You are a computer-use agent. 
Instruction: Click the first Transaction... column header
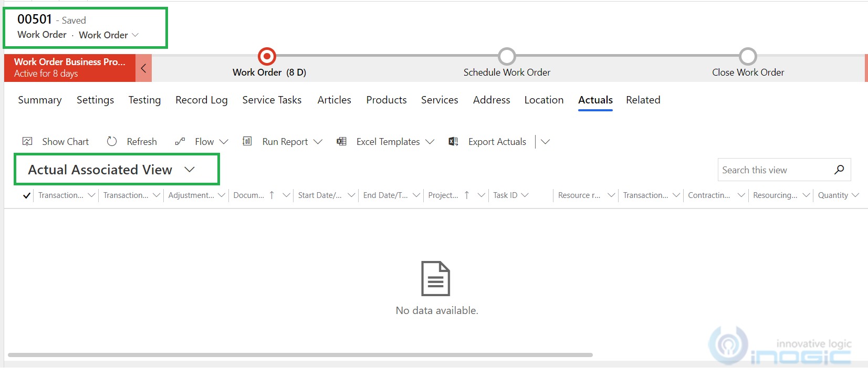[61, 195]
